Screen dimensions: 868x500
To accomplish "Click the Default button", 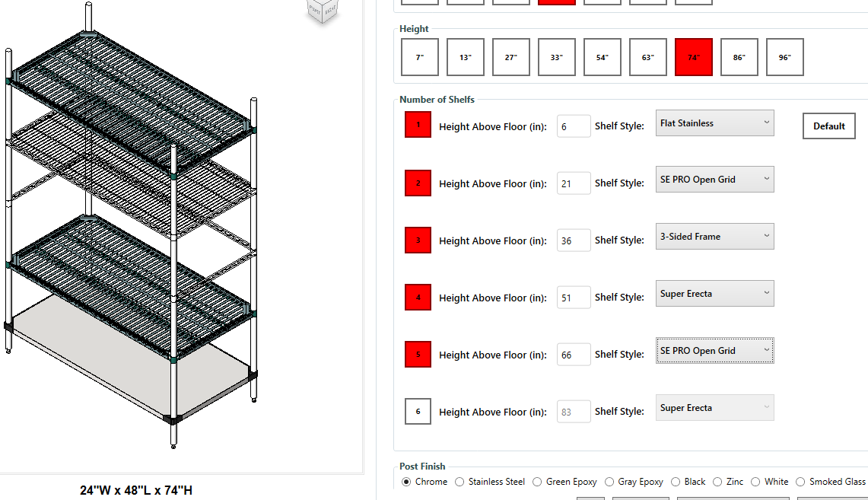I will click(828, 126).
